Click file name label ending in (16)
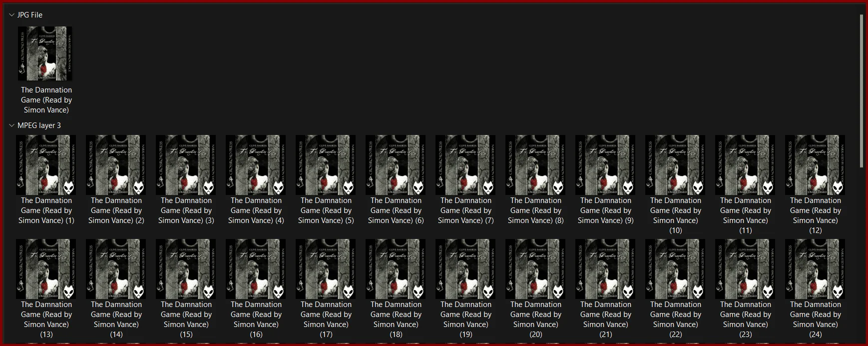 tap(256, 319)
